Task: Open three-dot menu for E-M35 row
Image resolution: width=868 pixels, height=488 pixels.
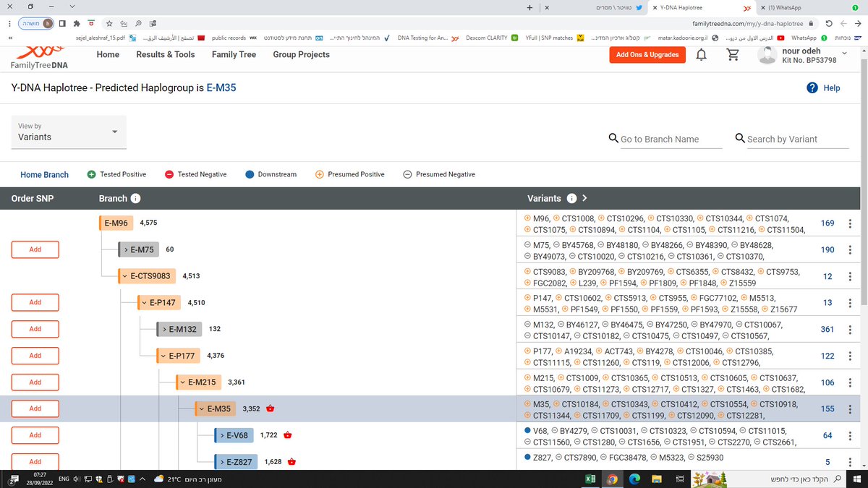Action: coord(849,408)
